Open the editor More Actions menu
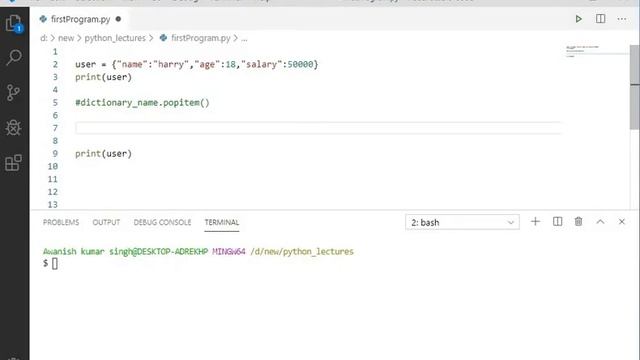The image size is (640, 360). click(x=622, y=19)
